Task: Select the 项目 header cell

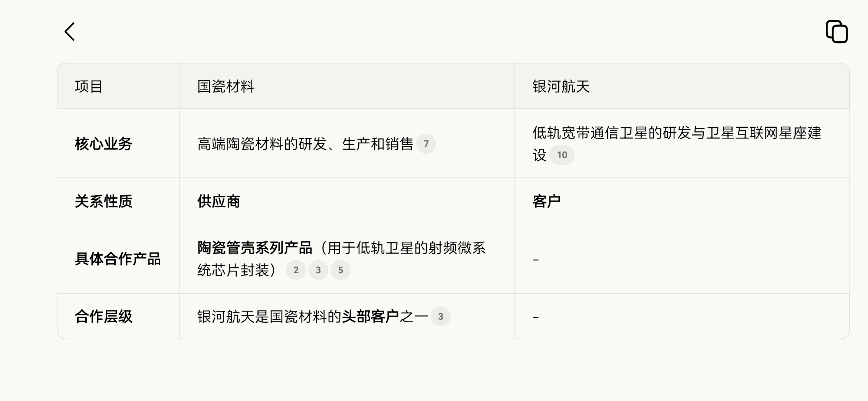Action: (89, 87)
